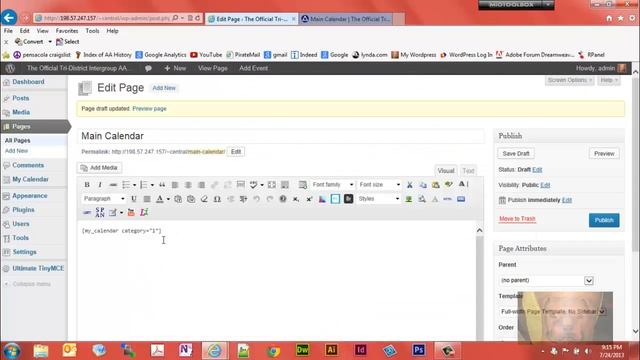
Task: Click the eraser remove formatting icon
Action: click(204, 199)
